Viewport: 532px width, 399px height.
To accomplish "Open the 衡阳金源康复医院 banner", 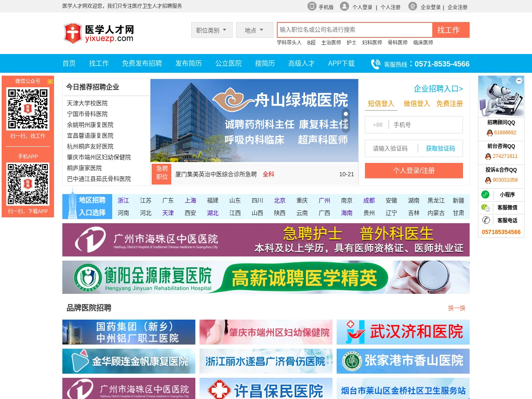I will tap(266, 277).
